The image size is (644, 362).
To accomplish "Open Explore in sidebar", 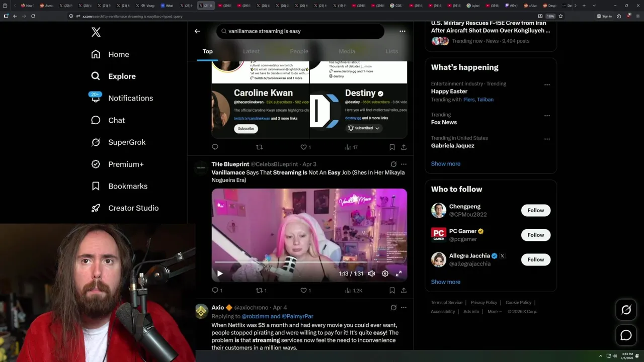I will coord(114,76).
